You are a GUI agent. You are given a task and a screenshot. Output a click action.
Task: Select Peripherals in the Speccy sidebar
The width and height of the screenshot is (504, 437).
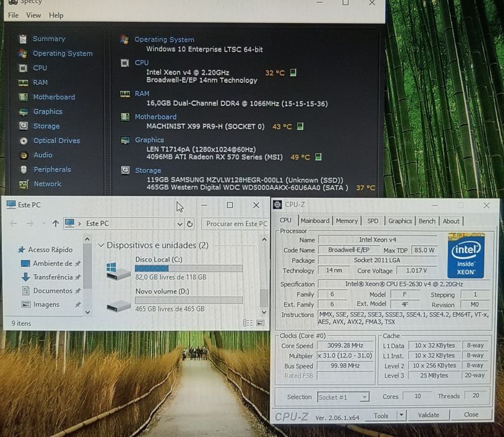[x=52, y=169]
